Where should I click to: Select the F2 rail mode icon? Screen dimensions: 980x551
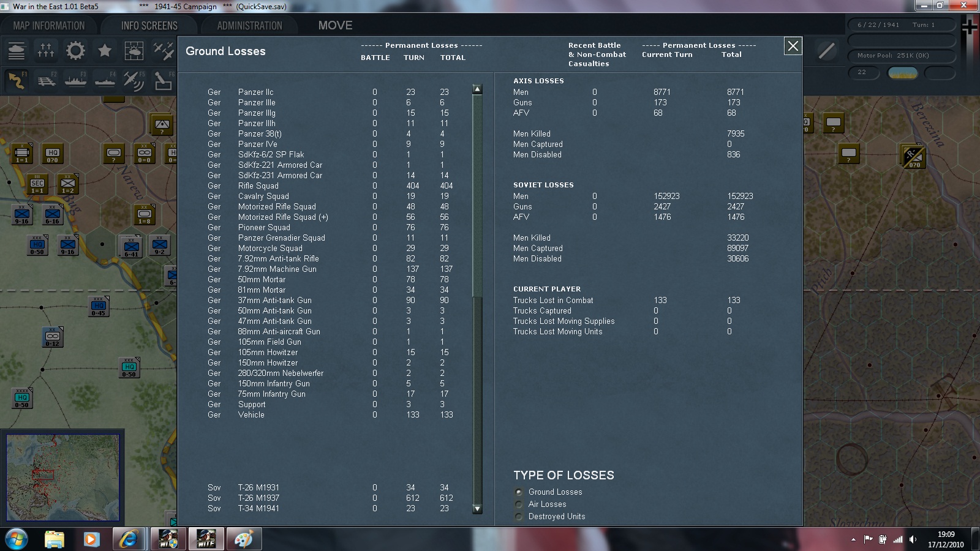(46, 80)
